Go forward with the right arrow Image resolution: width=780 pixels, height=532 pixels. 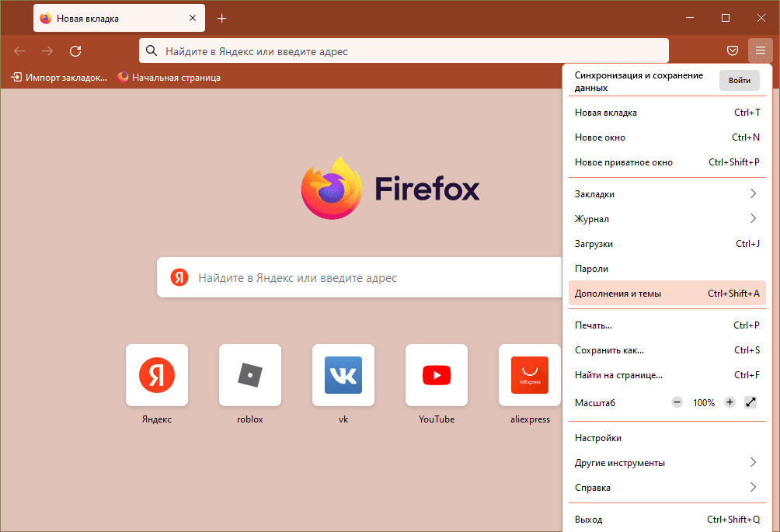[x=47, y=50]
